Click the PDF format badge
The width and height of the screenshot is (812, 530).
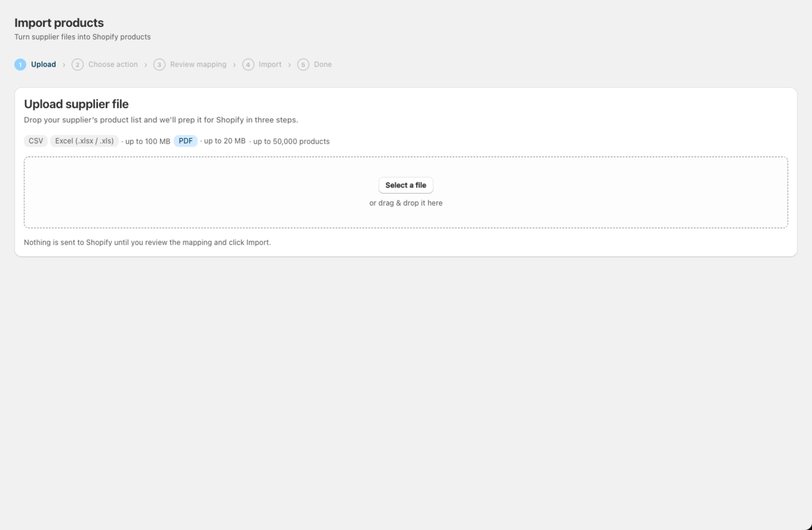point(186,141)
